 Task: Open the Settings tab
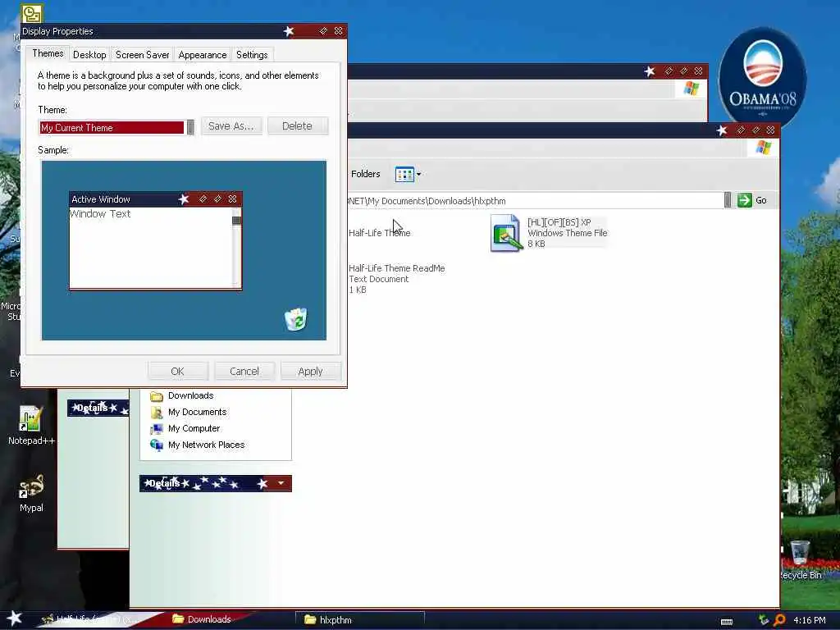[252, 55]
